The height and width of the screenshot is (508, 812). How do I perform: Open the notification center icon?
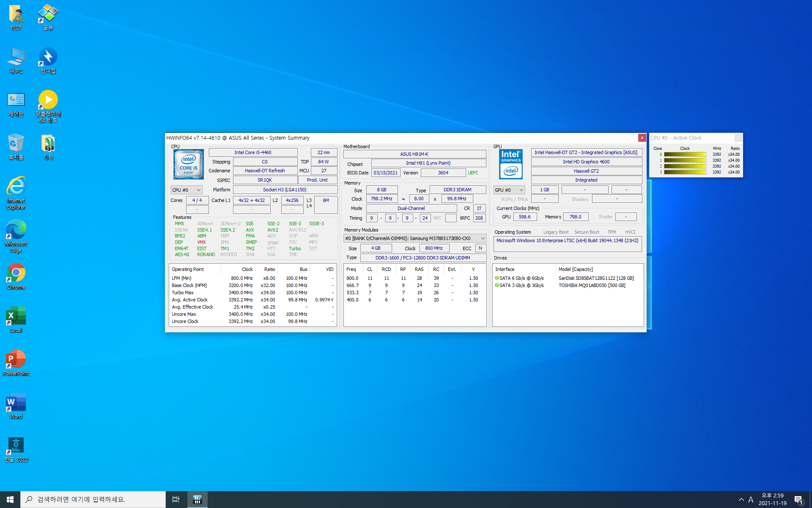[798, 500]
